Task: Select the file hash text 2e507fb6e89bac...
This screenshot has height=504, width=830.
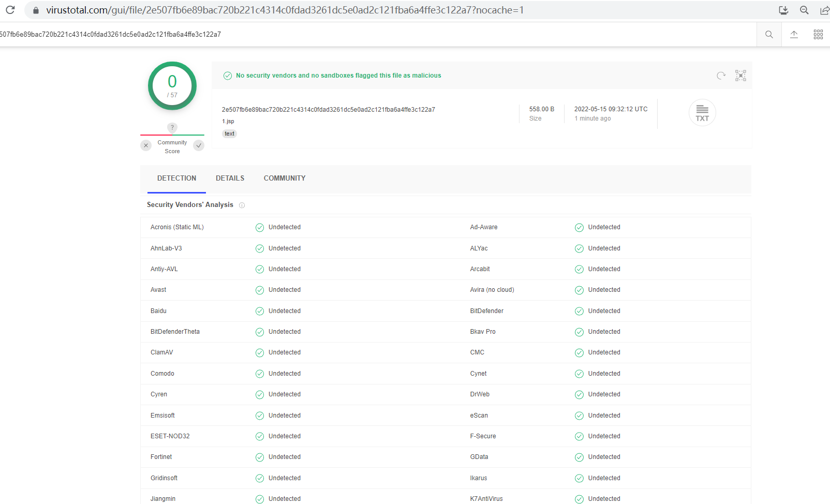Action: 329,110
